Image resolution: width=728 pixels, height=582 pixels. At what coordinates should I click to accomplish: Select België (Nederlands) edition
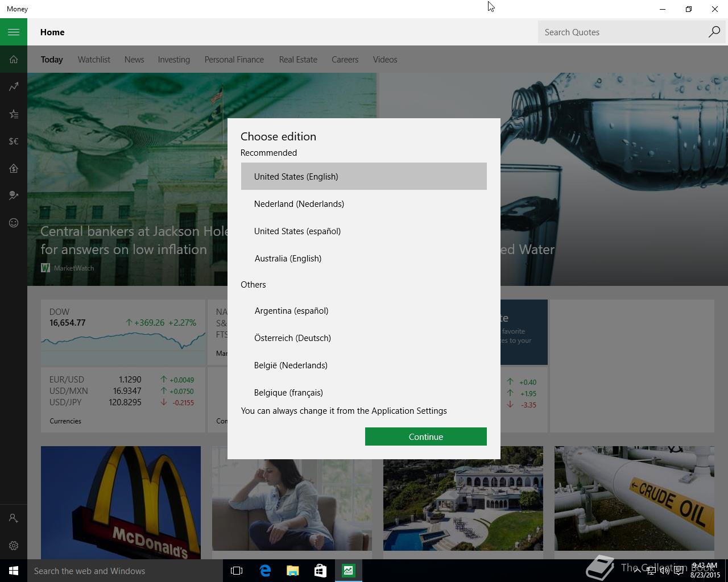[364, 365]
